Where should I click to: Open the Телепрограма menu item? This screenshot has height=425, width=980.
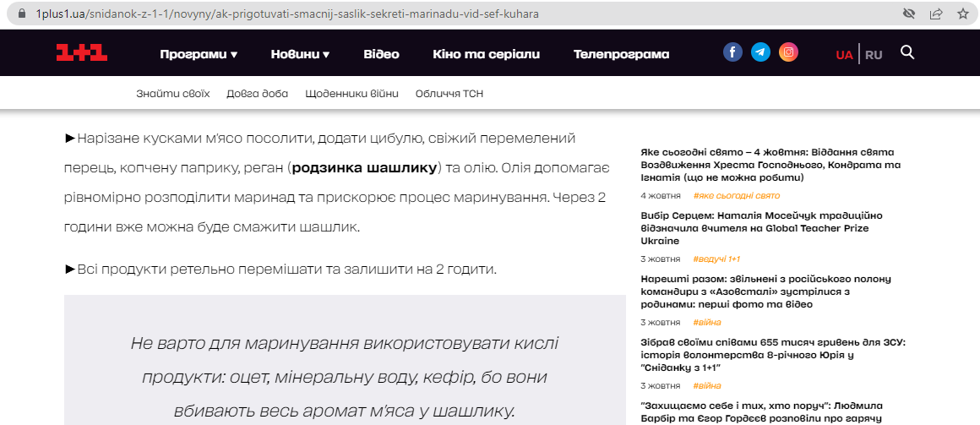[x=621, y=54]
